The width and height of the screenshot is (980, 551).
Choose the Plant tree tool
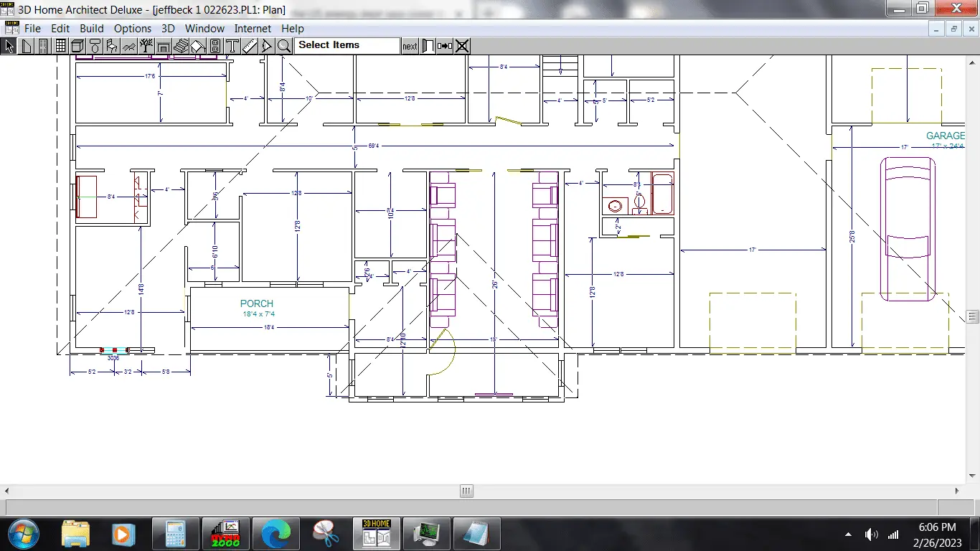click(x=146, y=46)
